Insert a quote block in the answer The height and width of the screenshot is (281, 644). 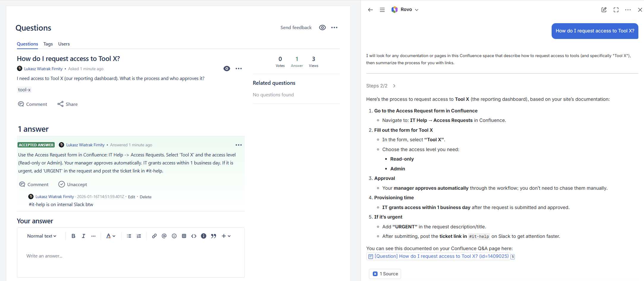click(x=214, y=236)
